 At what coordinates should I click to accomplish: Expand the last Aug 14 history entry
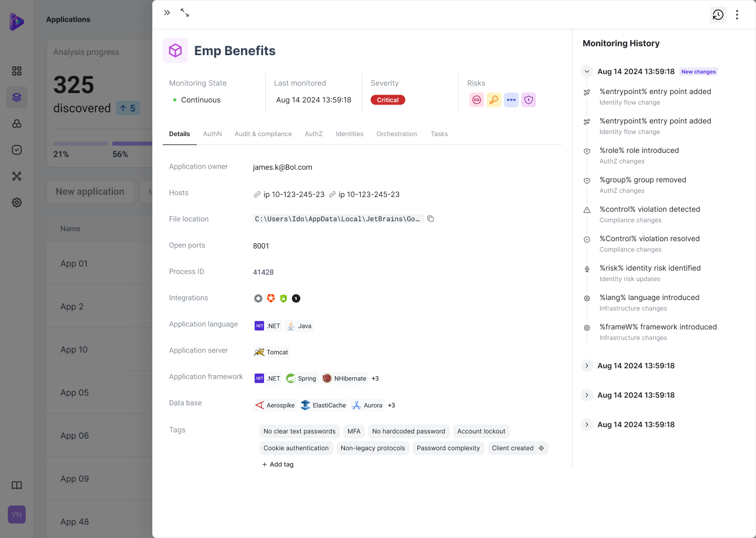pos(587,425)
